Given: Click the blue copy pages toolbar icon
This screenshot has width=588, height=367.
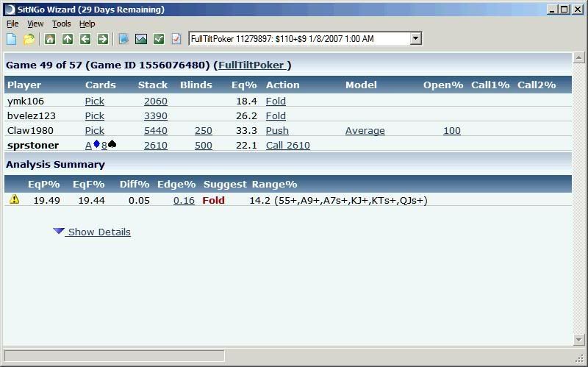Looking at the screenshot, I should tap(123, 39).
